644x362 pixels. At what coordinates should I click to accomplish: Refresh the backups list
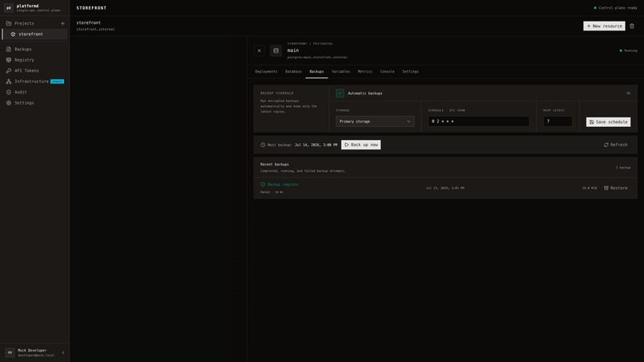pyautogui.click(x=616, y=145)
